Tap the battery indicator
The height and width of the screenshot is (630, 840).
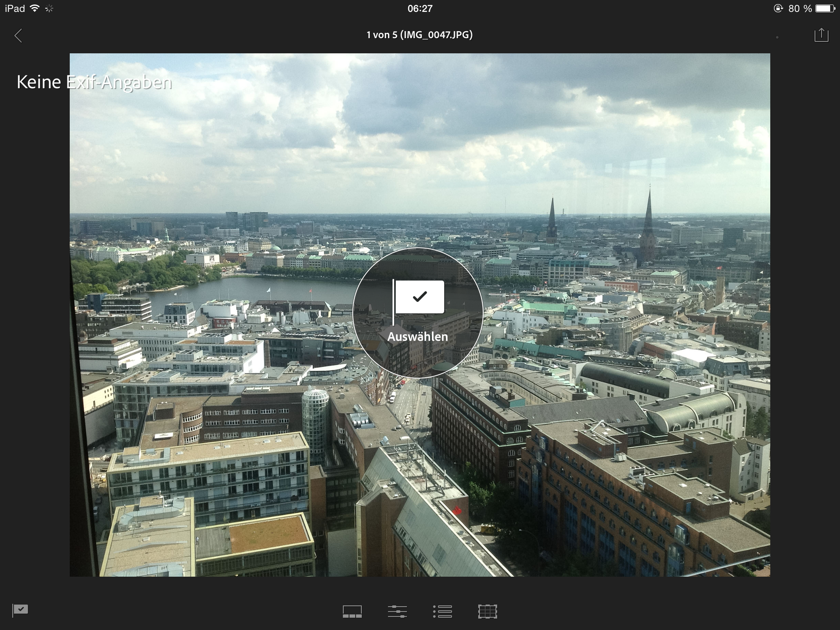pyautogui.click(x=825, y=8)
